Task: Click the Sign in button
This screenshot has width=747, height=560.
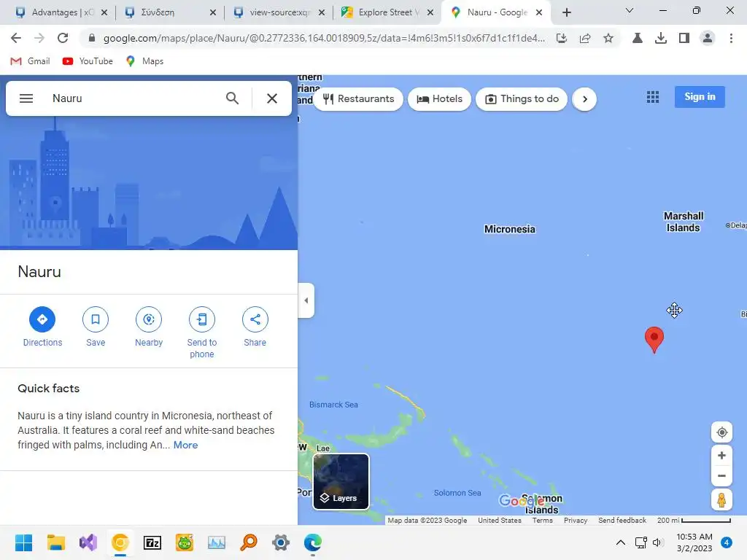Action: pyautogui.click(x=700, y=97)
